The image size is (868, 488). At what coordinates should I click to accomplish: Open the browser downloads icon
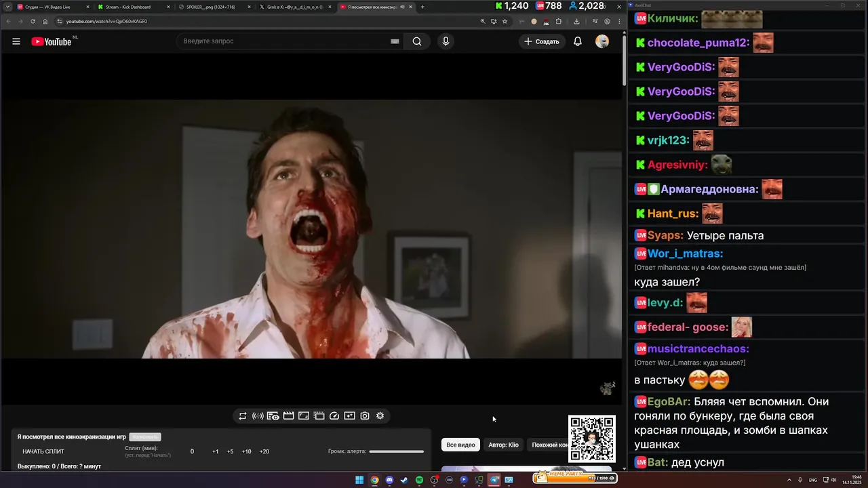tap(576, 21)
